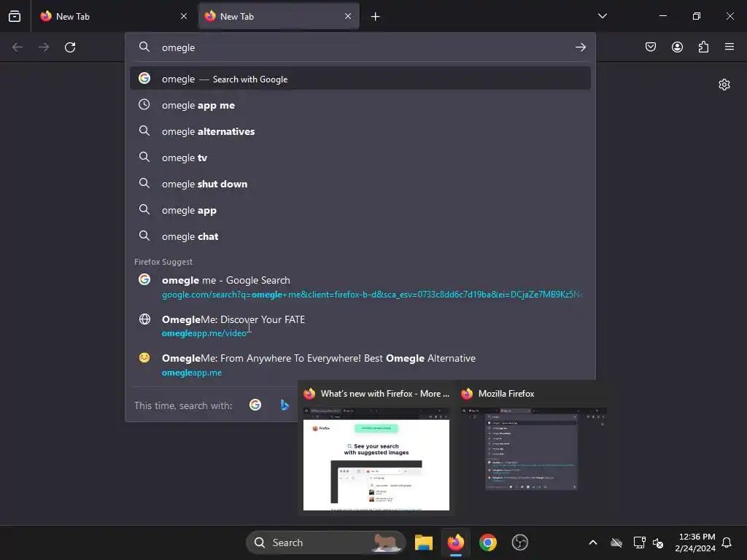Open the display/network tray icon

tap(639, 542)
